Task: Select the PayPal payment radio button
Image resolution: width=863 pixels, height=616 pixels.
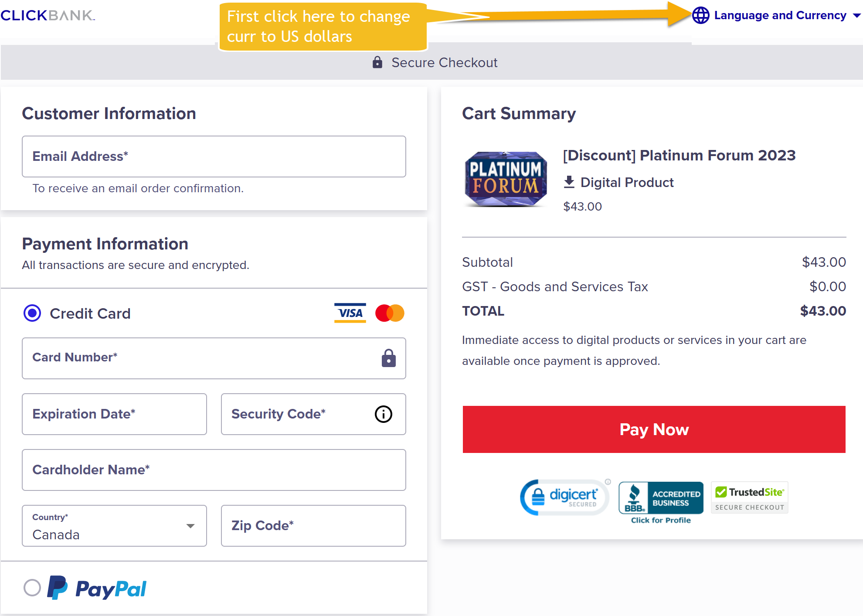Action: tap(32, 588)
